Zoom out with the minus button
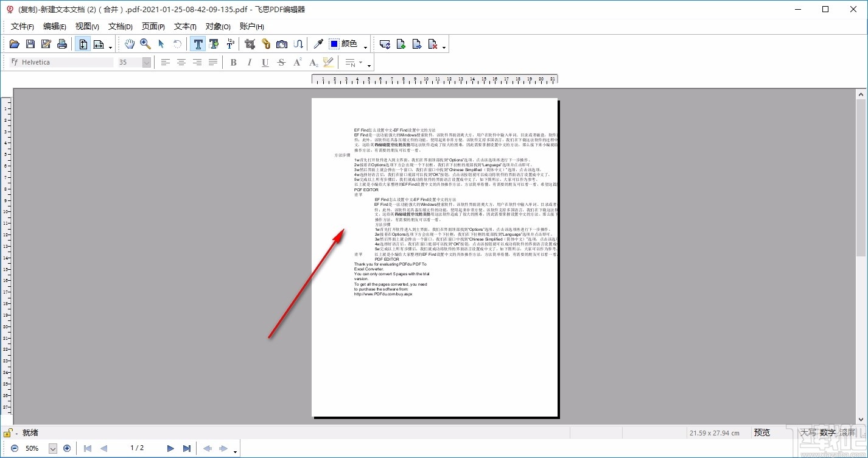 [15, 448]
